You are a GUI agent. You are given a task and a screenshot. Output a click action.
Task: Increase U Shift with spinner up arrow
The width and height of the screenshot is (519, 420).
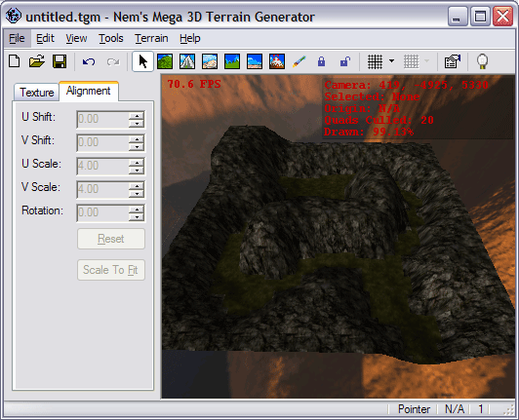tap(137, 115)
